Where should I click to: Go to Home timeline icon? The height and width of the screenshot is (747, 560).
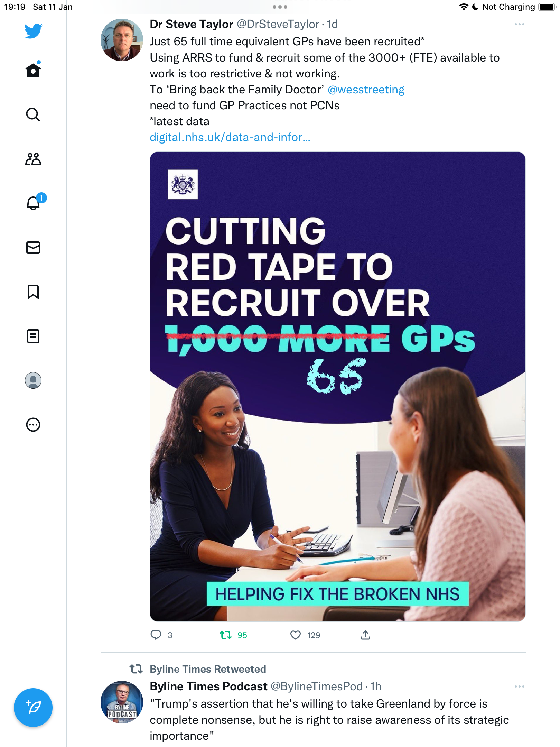point(33,70)
